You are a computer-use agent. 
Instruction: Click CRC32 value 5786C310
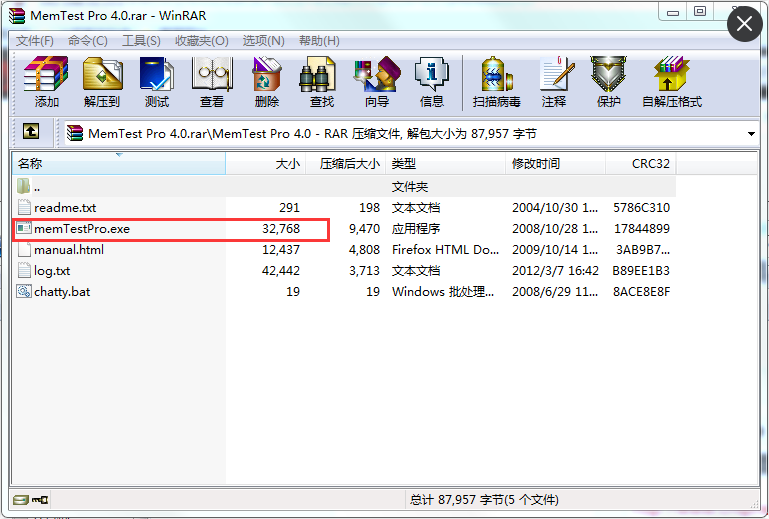[641, 208]
